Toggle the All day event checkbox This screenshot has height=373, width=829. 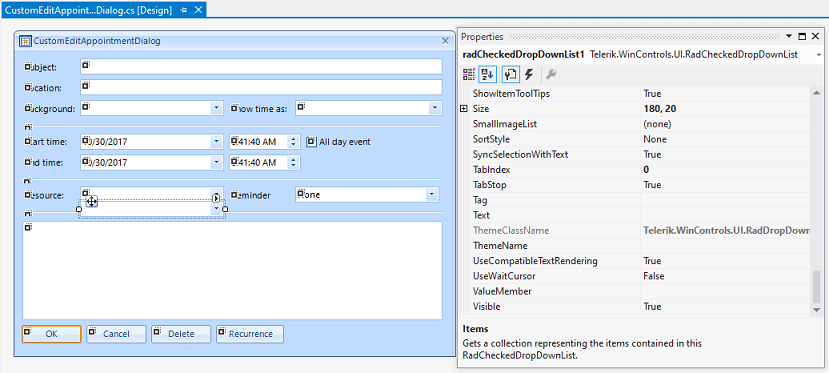point(311,142)
